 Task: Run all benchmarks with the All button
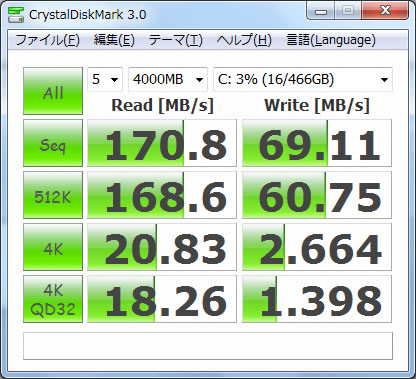53,91
